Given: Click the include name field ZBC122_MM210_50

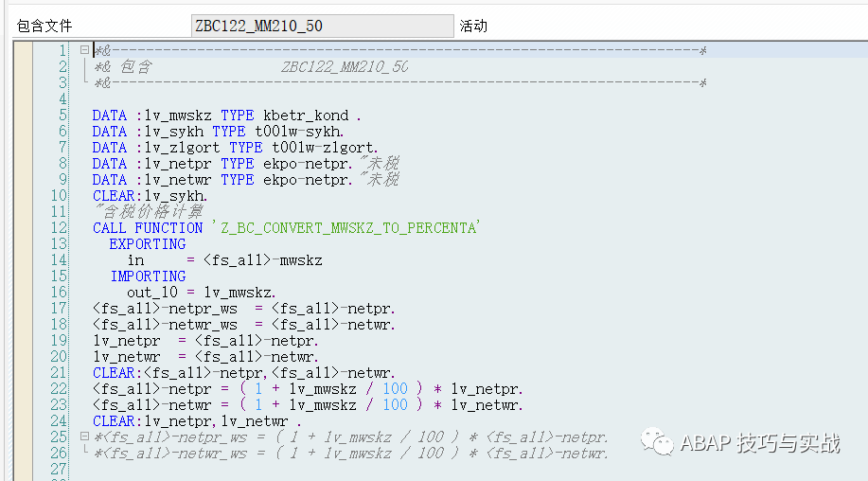Looking at the screenshot, I should coord(322,26).
